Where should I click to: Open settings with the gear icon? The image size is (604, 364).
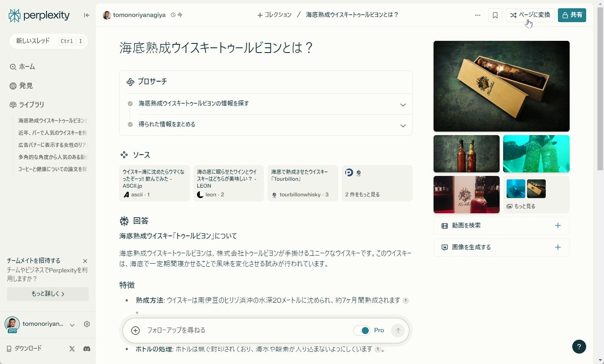[x=86, y=324]
